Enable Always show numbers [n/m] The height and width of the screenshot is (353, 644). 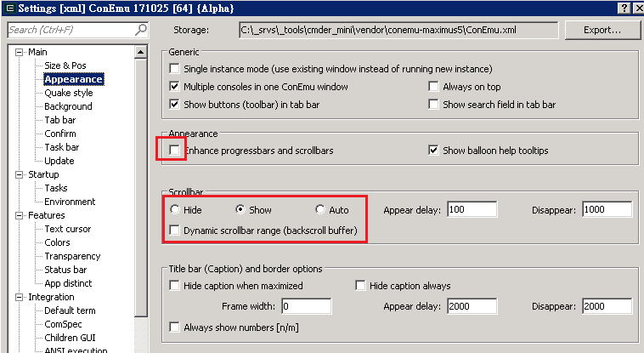click(174, 327)
